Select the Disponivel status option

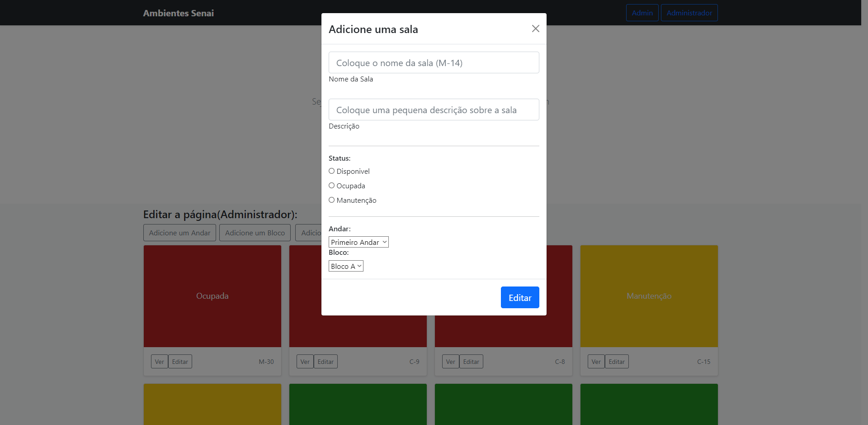(332, 171)
